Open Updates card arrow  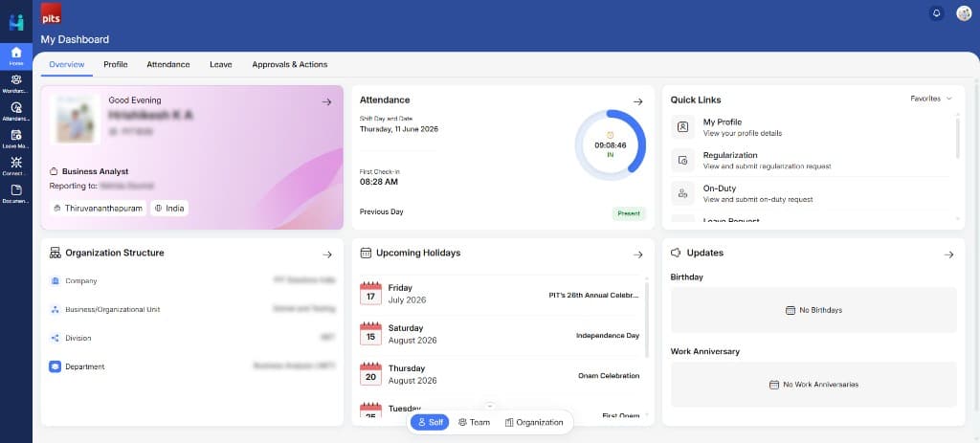[948, 255]
